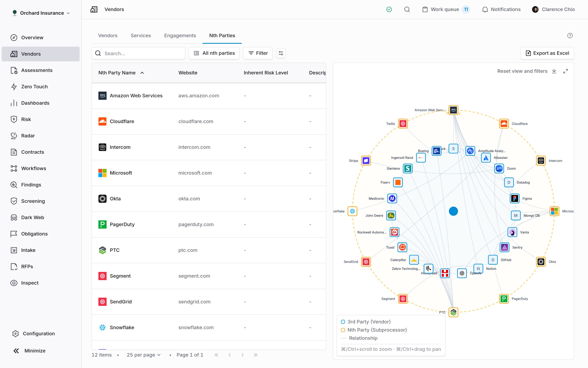Select the Zoom node in the graph
This screenshot has width=588, height=368.
(x=499, y=168)
